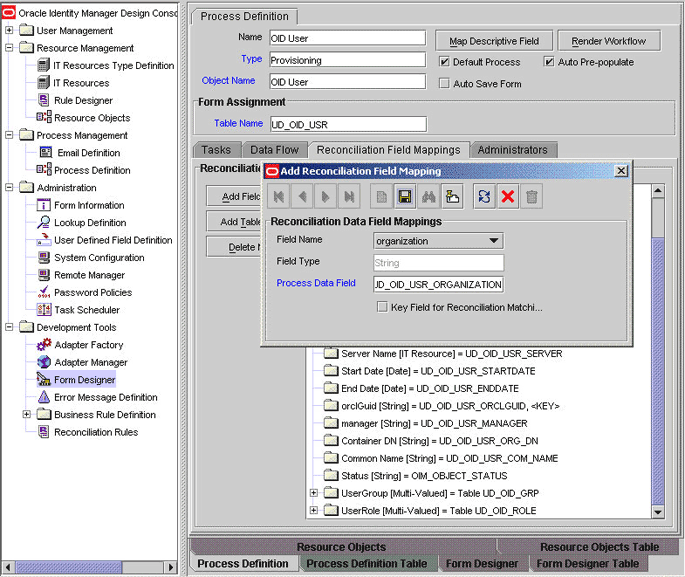The width and height of the screenshot is (685, 577).
Task: Toggle the Default Process checkbox
Action: (444, 62)
